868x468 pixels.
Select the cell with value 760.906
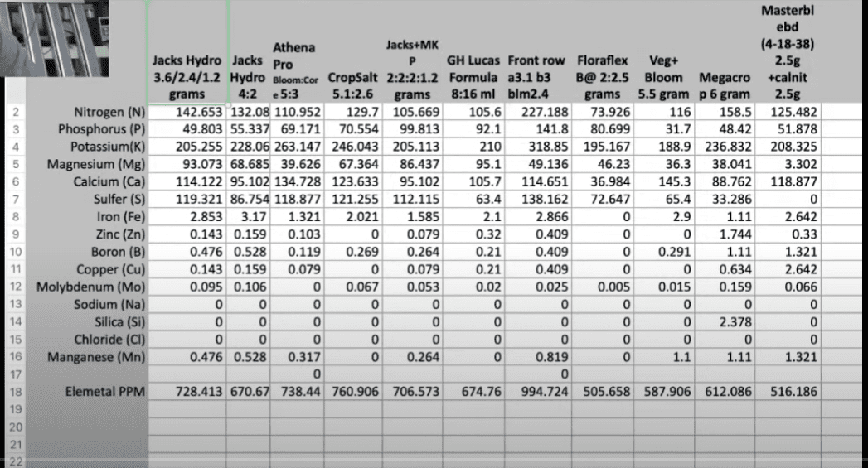click(352, 392)
